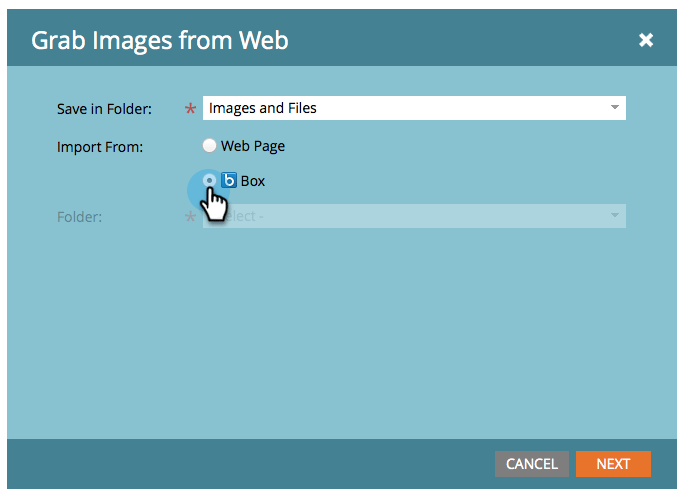Select the Web Page radio button

click(209, 146)
